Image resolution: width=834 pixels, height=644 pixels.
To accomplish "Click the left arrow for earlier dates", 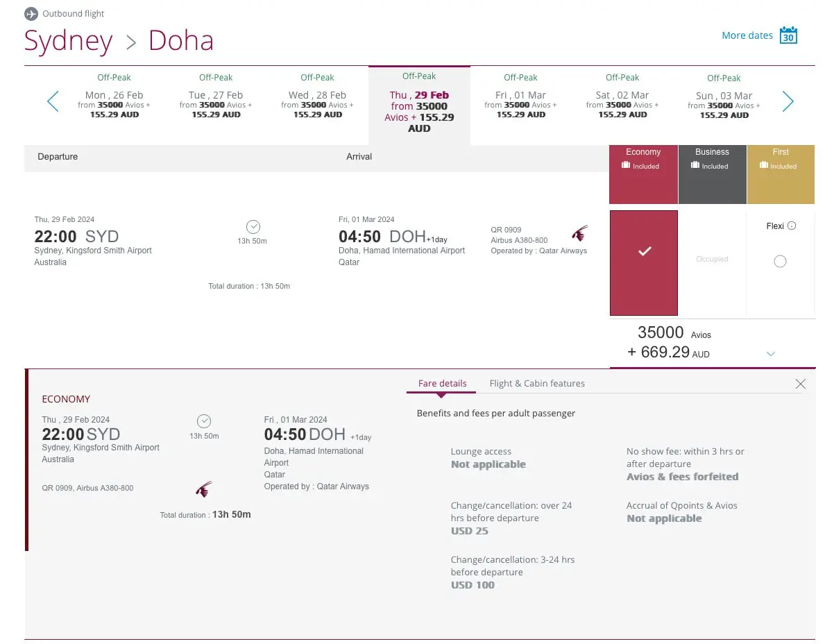I will (53, 101).
